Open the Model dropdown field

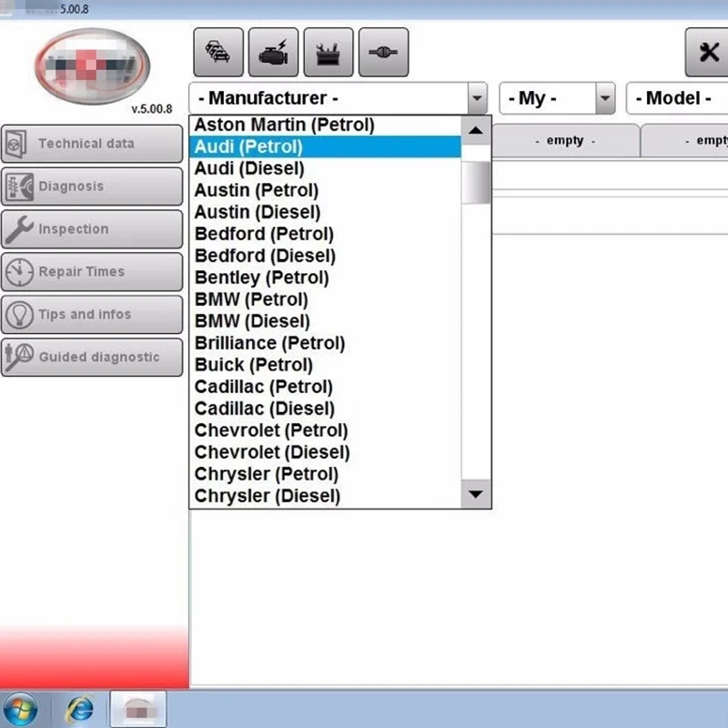pyautogui.click(x=677, y=98)
